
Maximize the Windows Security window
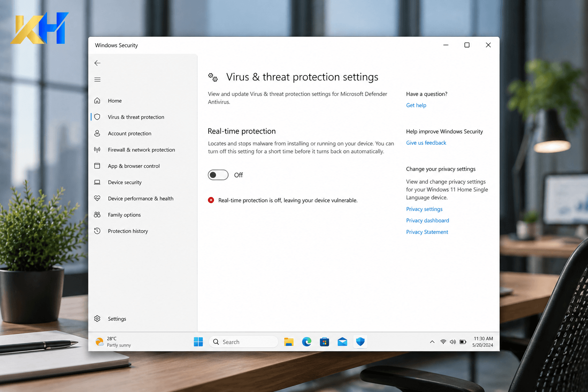click(467, 45)
